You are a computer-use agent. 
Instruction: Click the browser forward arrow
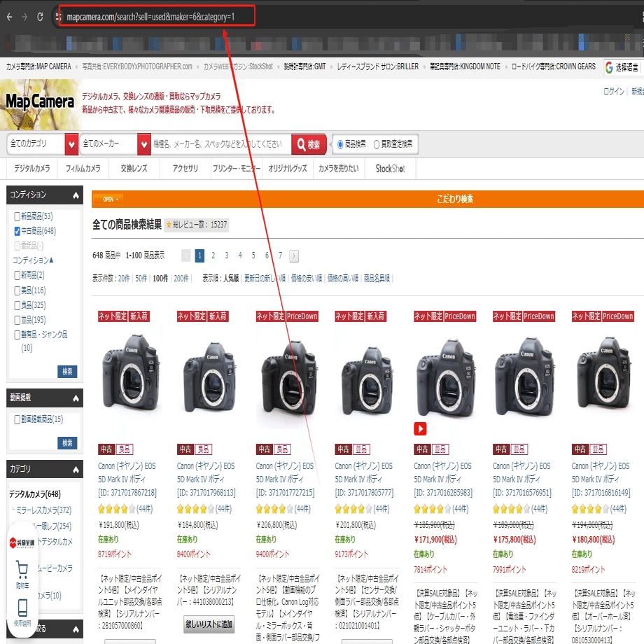(24, 17)
